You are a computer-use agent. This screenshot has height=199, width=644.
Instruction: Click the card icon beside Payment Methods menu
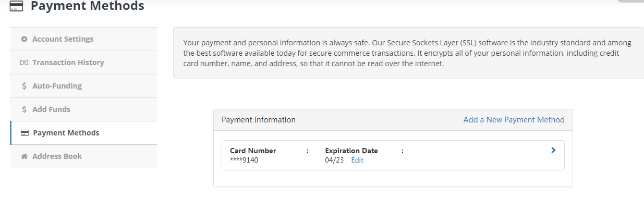click(25, 133)
